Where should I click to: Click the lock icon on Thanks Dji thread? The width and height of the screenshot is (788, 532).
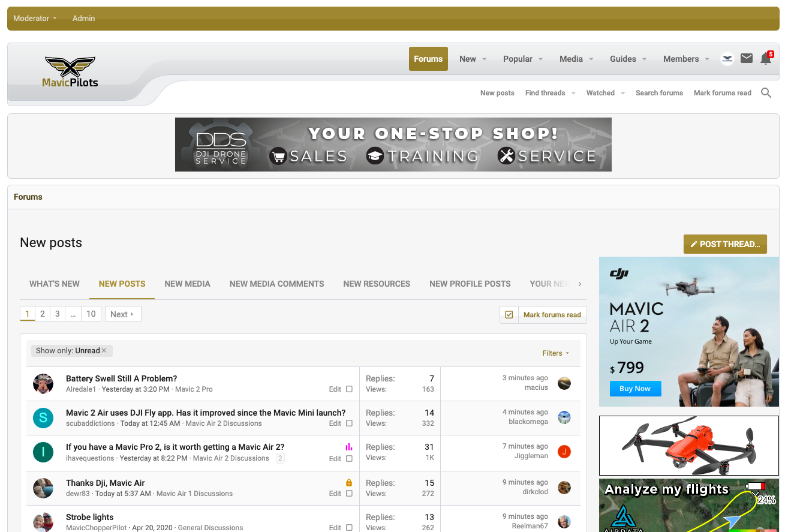coord(349,483)
